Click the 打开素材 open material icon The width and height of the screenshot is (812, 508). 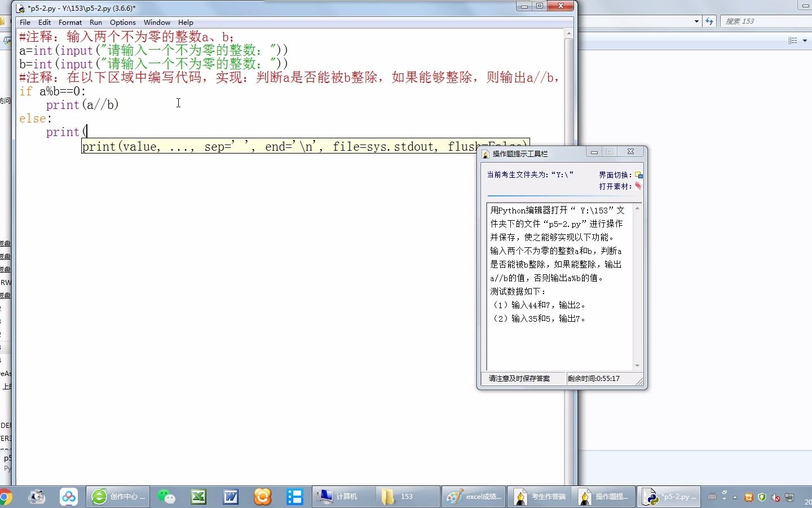638,186
